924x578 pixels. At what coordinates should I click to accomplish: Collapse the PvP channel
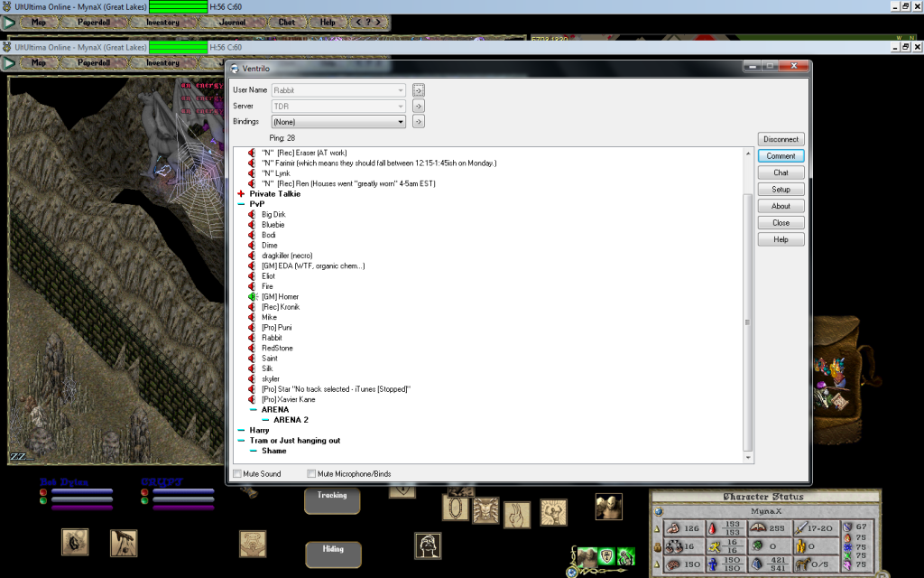[x=241, y=204]
